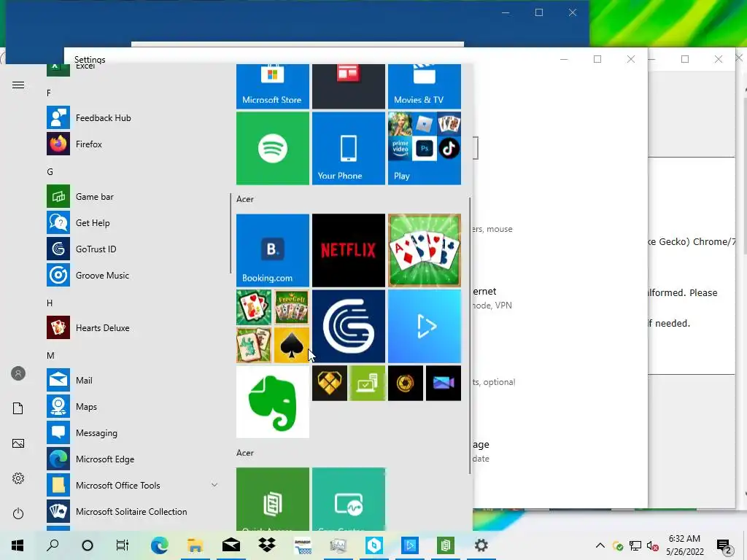Launch Groove Music from the app list
The width and height of the screenshot is (747, 560).
(133, 275)
